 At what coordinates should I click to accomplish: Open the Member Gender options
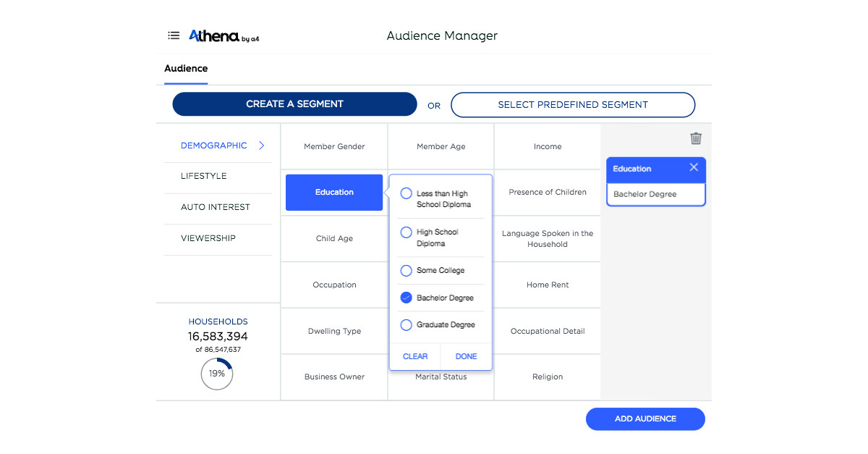click(x=333, y=146)
